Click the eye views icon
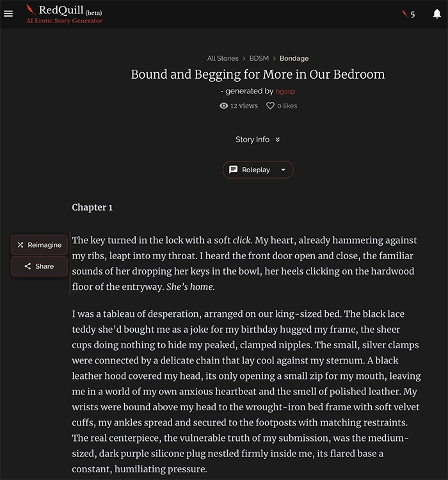Image resolution: width=448 pixels, height=480 pixels. point(224,106)
